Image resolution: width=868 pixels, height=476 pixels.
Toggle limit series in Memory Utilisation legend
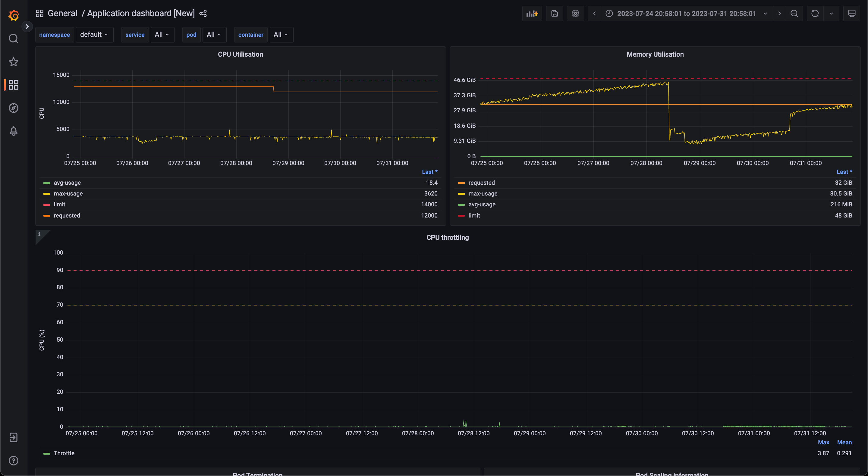[x=474, y=215]
